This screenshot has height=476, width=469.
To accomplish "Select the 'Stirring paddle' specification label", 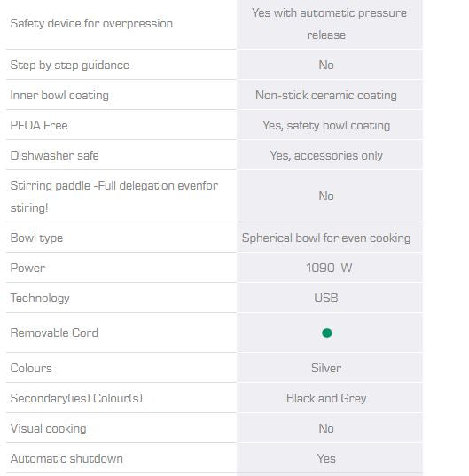I will coord(114,197).
